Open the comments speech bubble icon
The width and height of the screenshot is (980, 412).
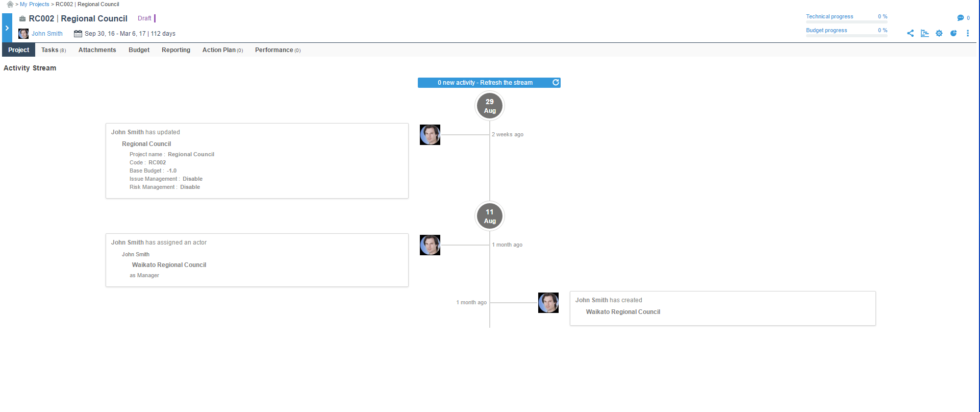pos(961,18)
